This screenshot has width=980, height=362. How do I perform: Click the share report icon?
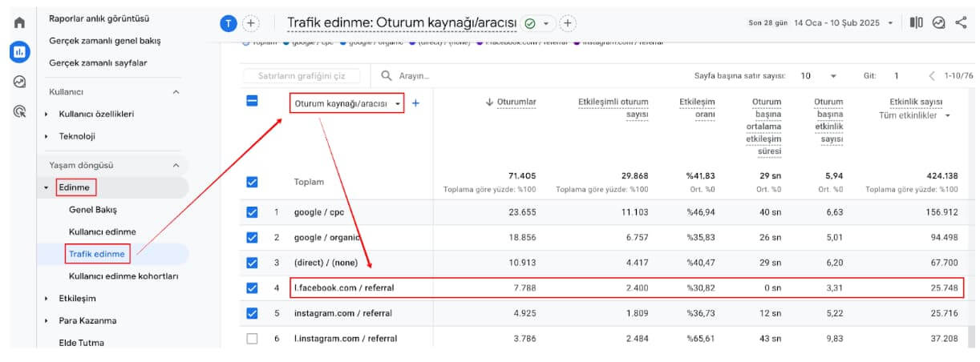click(x=961, y=23)
